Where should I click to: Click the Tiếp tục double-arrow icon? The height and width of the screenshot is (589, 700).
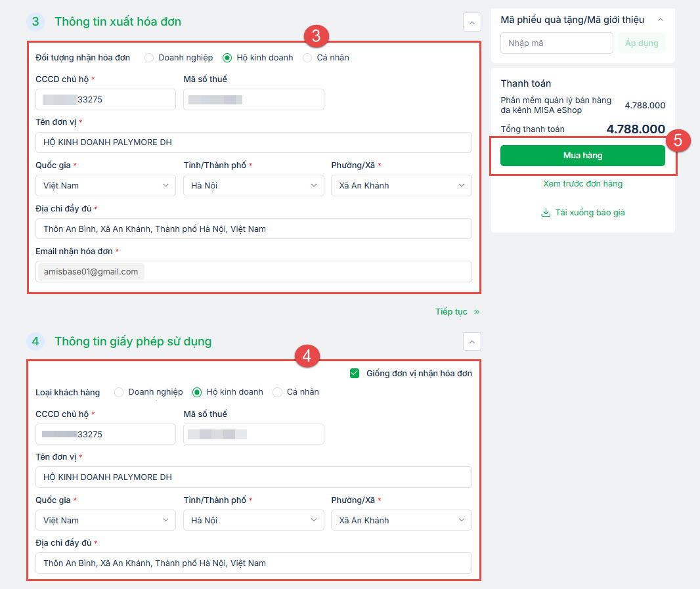[x=477, y=312]
